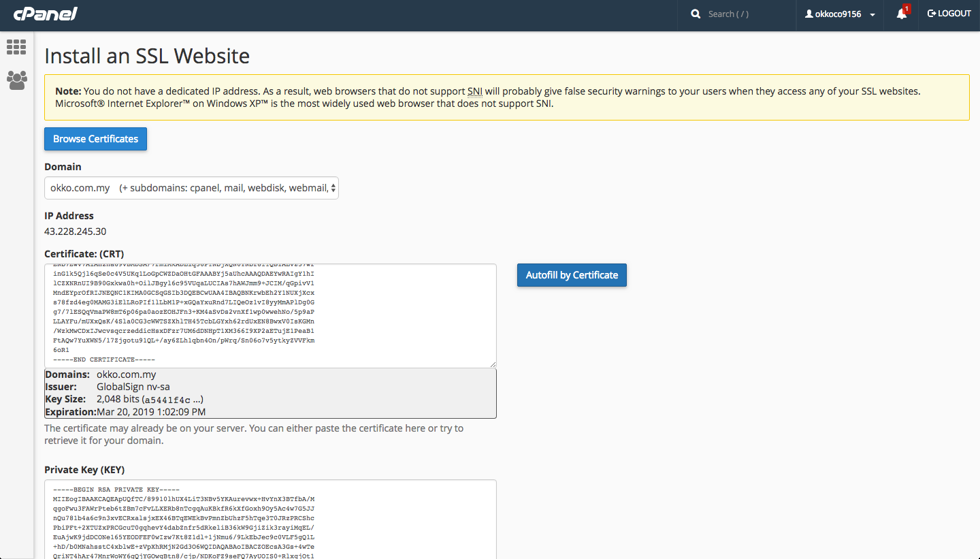
Task: Log out using the LOGOUT link
Action: (x=949, y=14)
